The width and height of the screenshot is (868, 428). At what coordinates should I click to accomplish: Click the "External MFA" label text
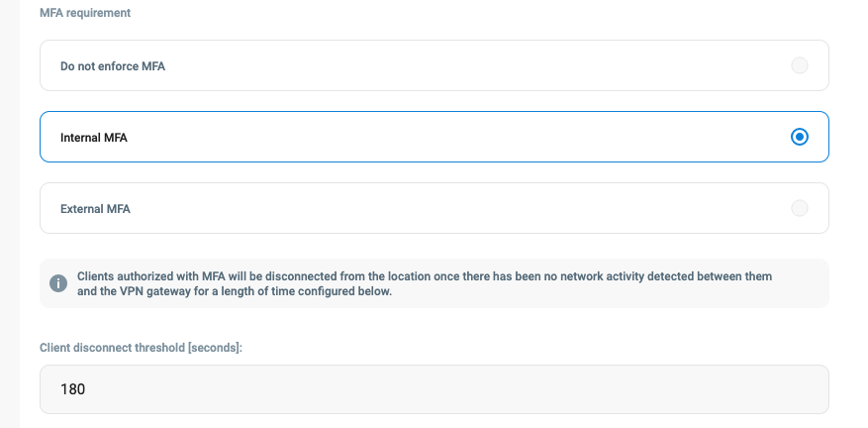(x=95, y=209)
